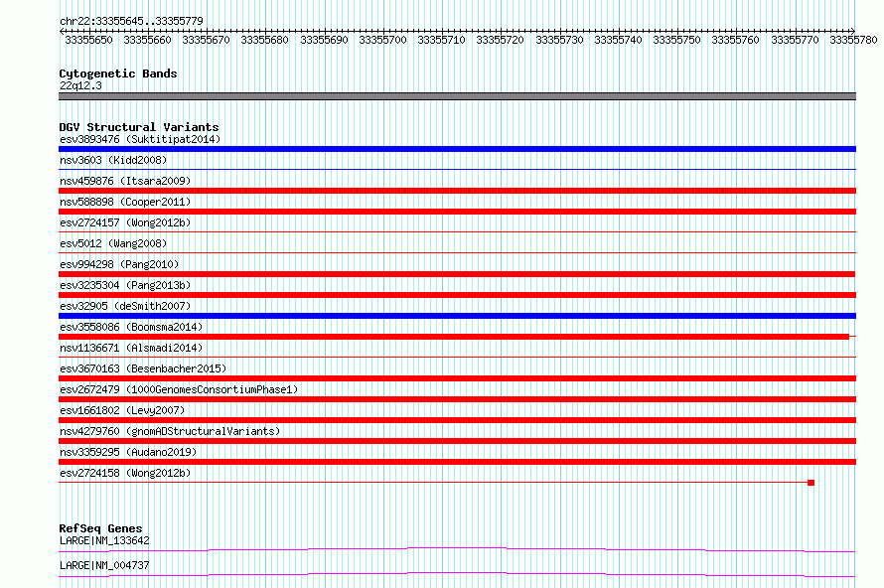Screen dimensions: 884x588
Task: Click ruler position 33355780
Action: pos(853,40)
